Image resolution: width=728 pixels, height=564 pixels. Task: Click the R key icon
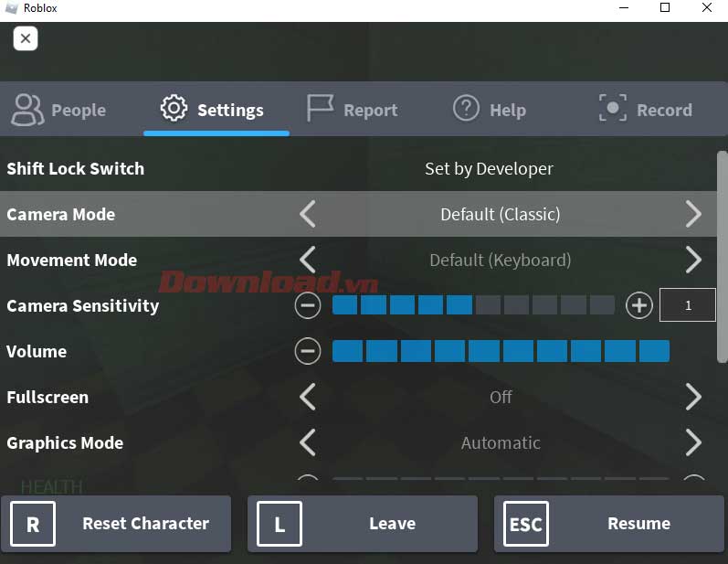33,524
